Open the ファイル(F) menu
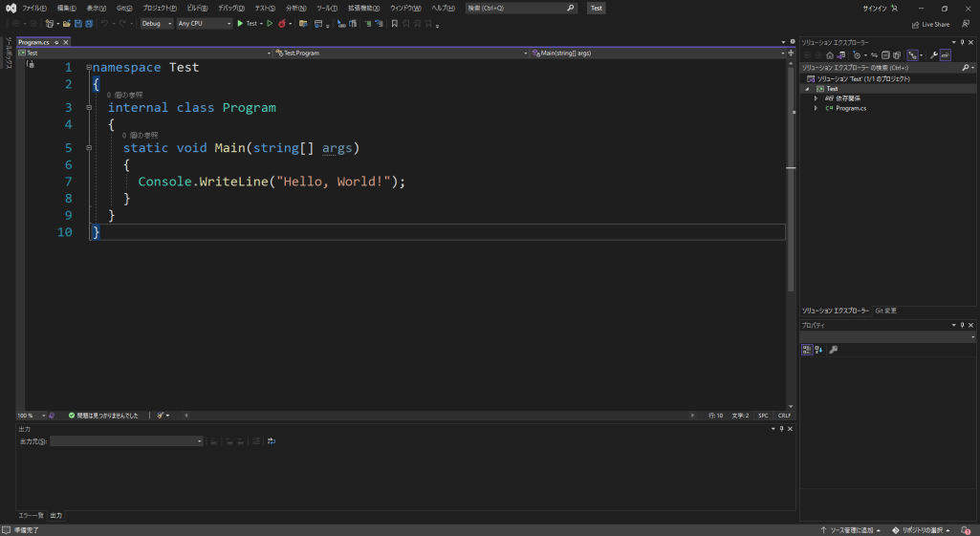980x536 pixels. [x=34, y=8]
